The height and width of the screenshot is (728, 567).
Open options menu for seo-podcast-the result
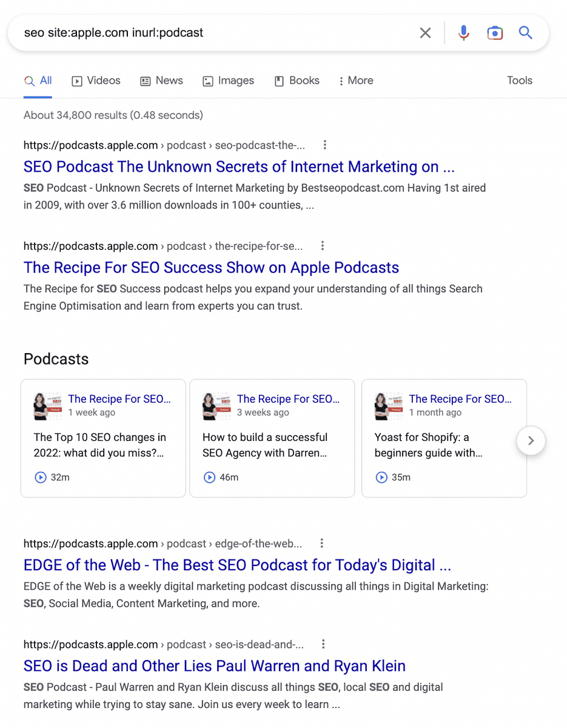325,145
